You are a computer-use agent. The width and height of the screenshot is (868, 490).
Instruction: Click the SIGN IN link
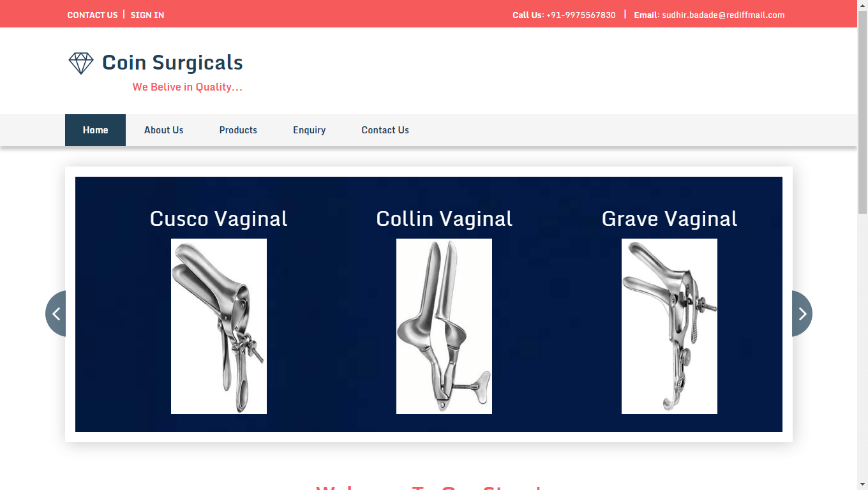tap(147, 15)
